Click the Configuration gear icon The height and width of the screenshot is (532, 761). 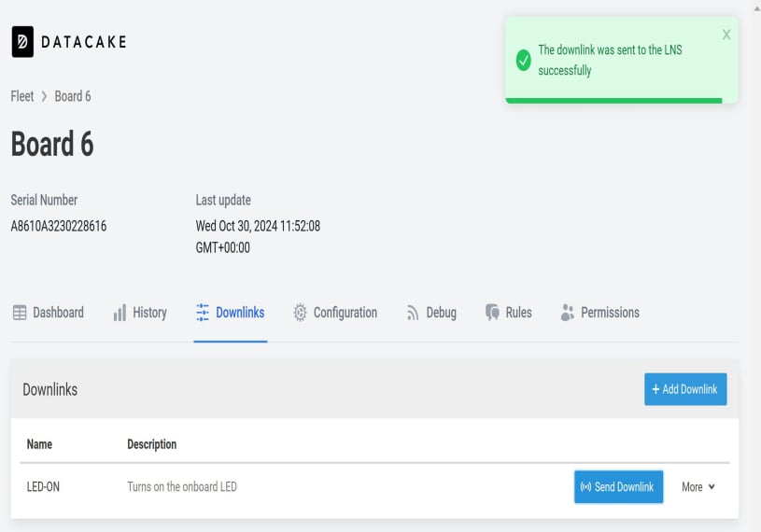point(300,313)
